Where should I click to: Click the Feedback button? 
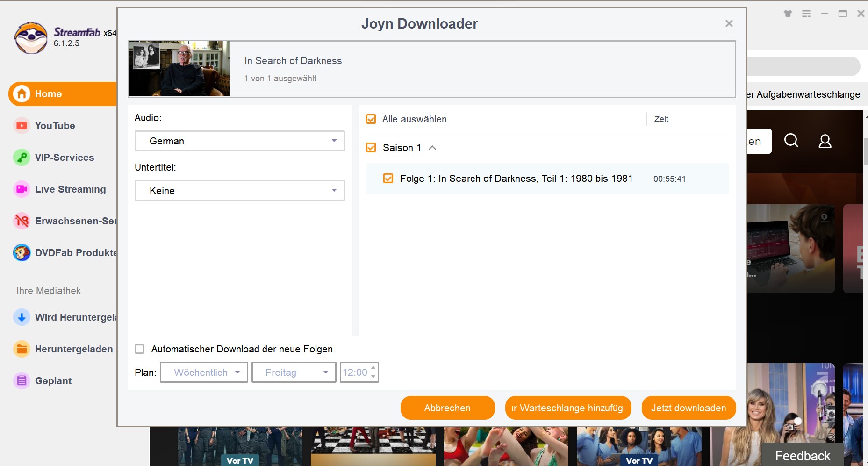click(x=803, y=456)
